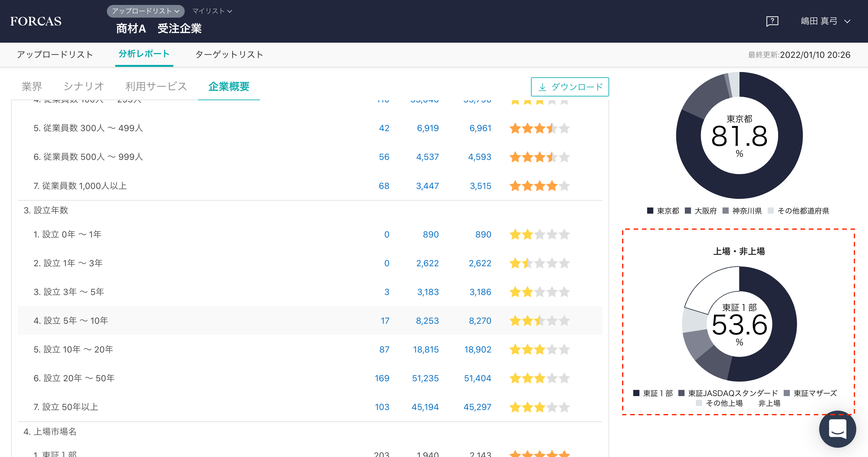The image size is (868, 457).
Task: Switch to the ターゲットリスト tab
Action: click(x=229, y=55)
